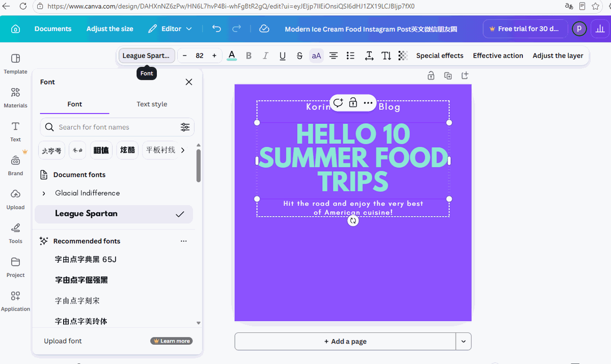Show more font category chips arrow
Image resolution: width=611 pixels, height=364 pixels.
click(183, 150)
